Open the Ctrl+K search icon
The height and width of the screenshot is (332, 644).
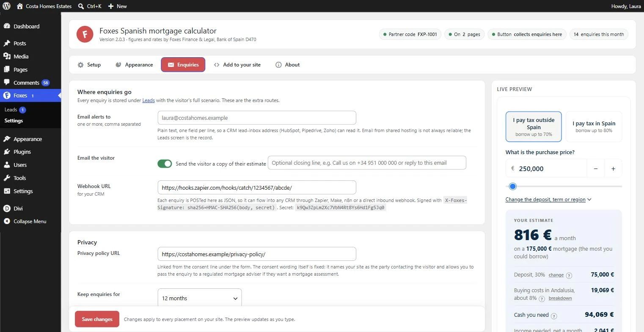pos(81,6)
